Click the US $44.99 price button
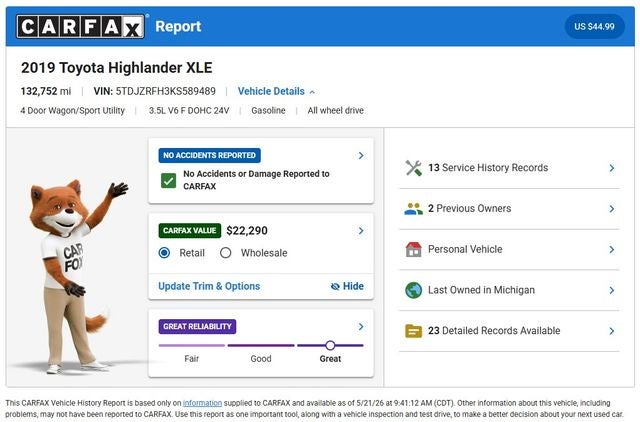The width and height of the screenshot is (640, 422). 594,27
